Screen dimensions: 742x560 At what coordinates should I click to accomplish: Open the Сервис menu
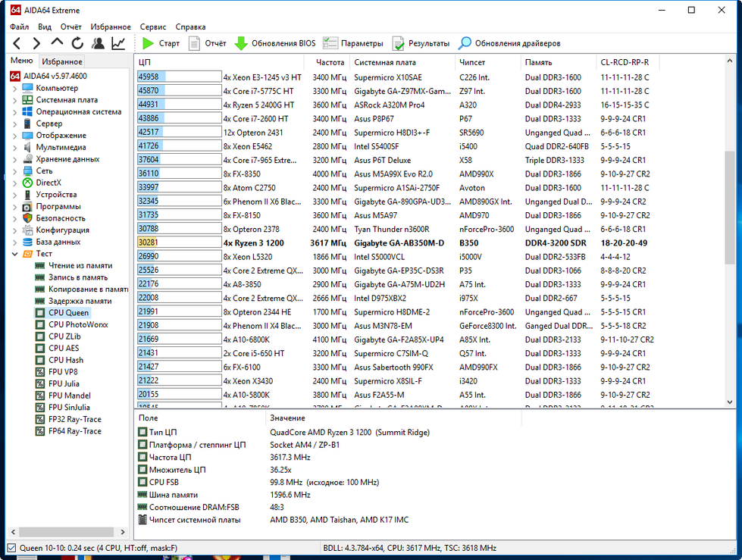coord(153,27)
